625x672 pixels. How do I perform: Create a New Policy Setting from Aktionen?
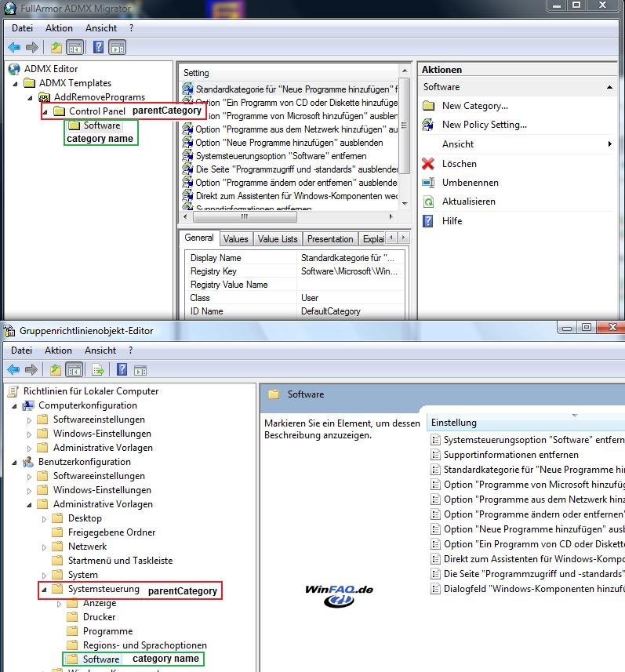pos(484,125)
